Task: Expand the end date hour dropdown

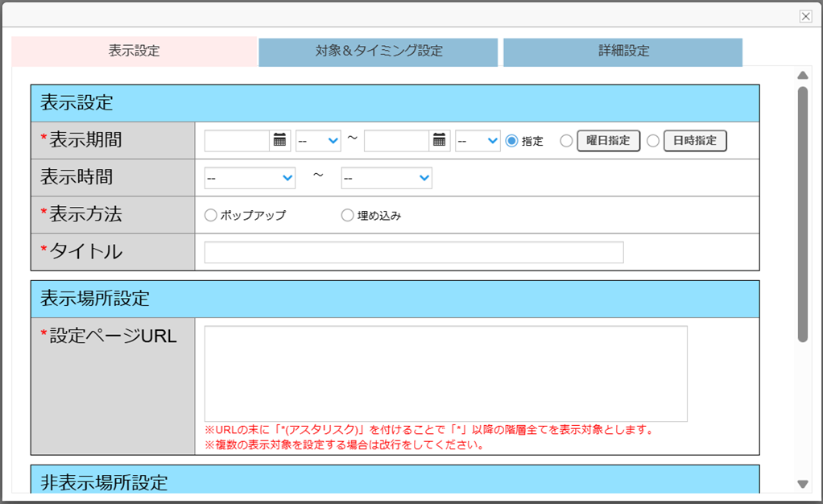Action: [478, 141]
